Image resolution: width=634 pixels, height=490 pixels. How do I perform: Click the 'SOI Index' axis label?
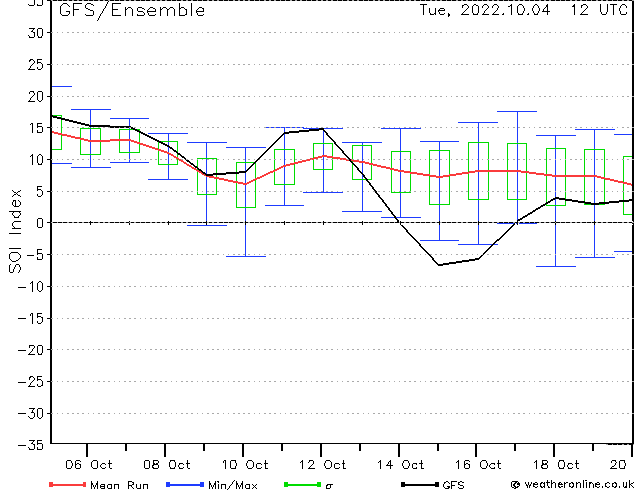coord(15,231)
